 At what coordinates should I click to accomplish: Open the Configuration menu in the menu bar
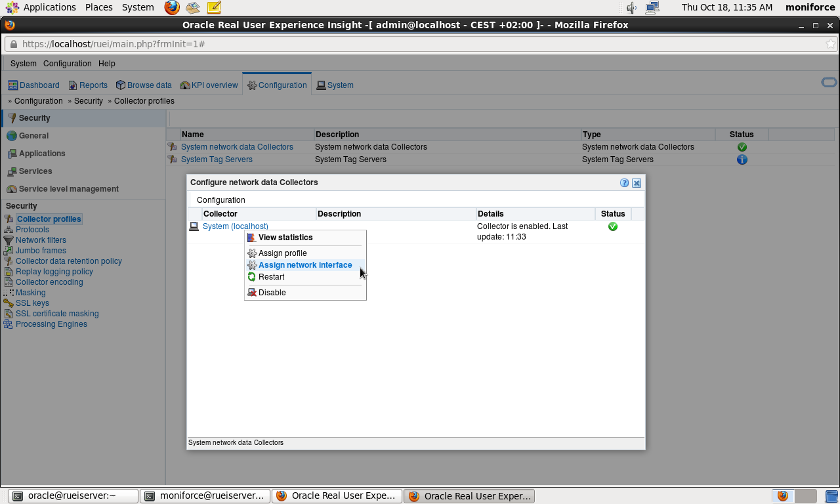(68, 64)
